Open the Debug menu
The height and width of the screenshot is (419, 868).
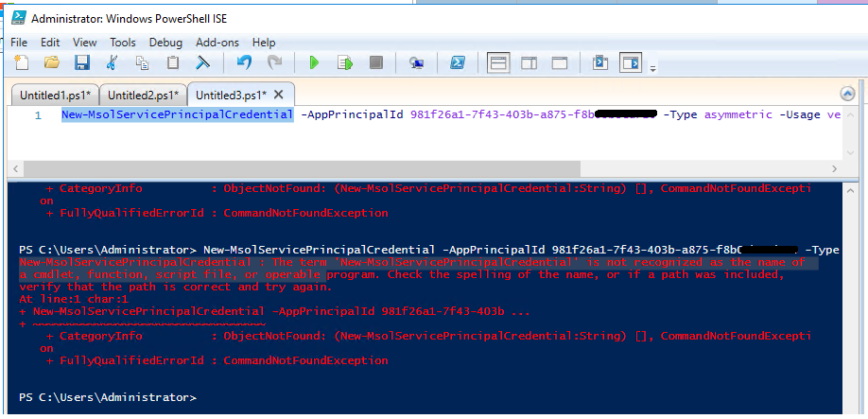click(x=165, y=43)
